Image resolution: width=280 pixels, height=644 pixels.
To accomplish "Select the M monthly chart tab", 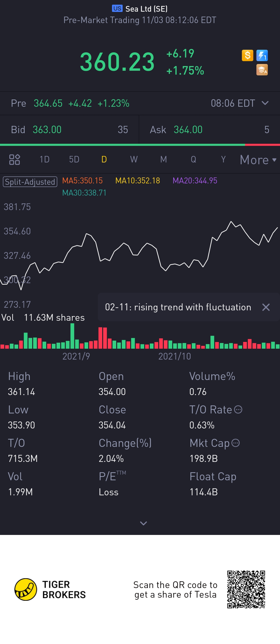I will point(163,159).
